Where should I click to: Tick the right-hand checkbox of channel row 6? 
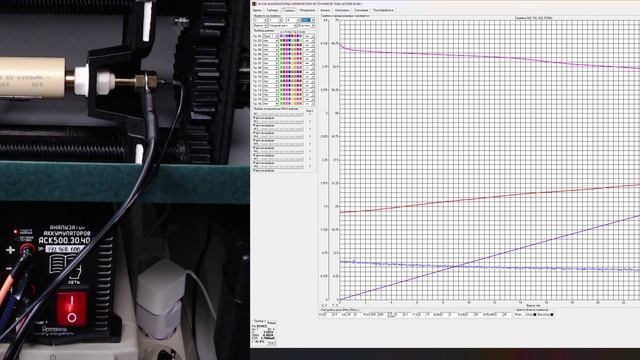click(310, 151)
